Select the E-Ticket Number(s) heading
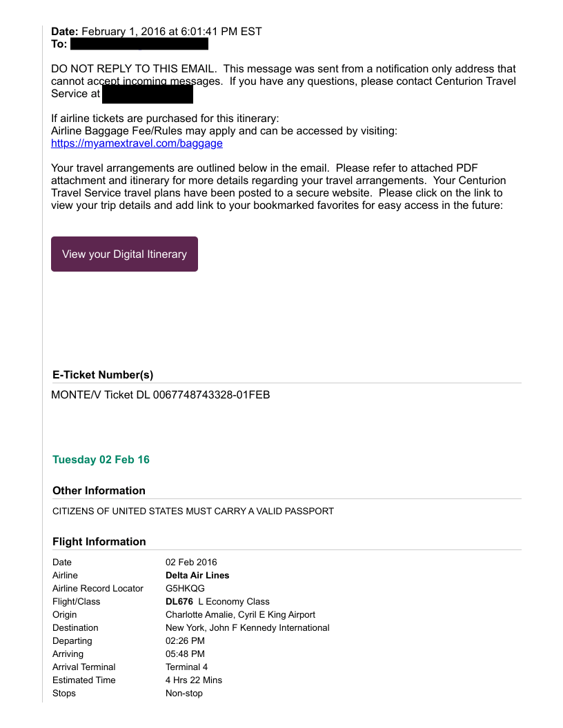 tap(103, 375)
